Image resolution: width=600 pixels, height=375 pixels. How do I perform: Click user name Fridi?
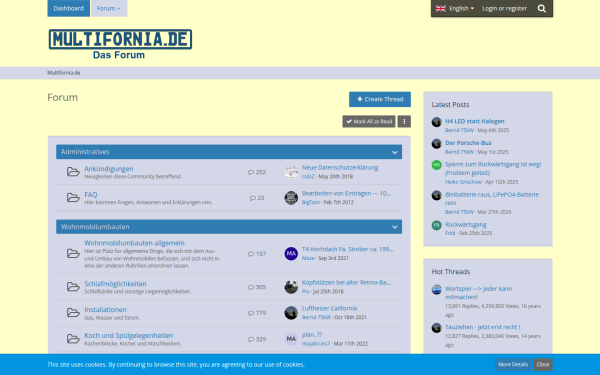tap(450, 233)
